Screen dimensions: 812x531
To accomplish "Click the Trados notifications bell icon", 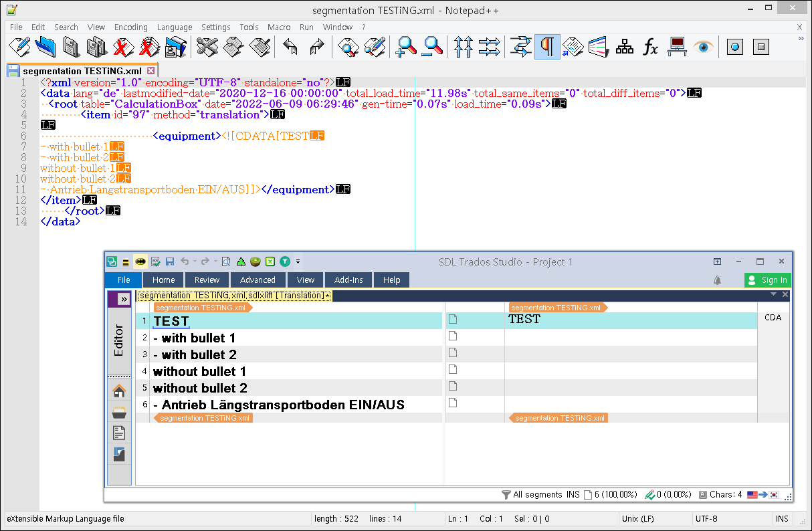I will (718, 280).
